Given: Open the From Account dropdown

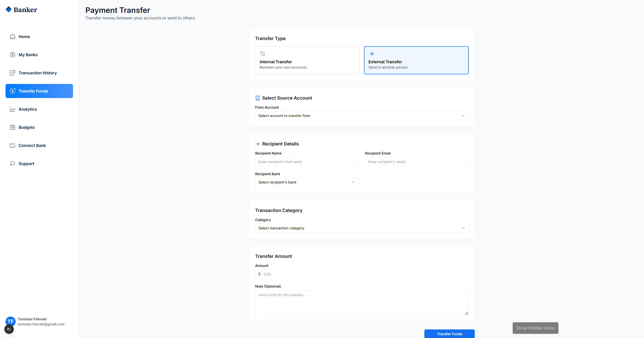Looking at the screenshot, I should 362,116.
